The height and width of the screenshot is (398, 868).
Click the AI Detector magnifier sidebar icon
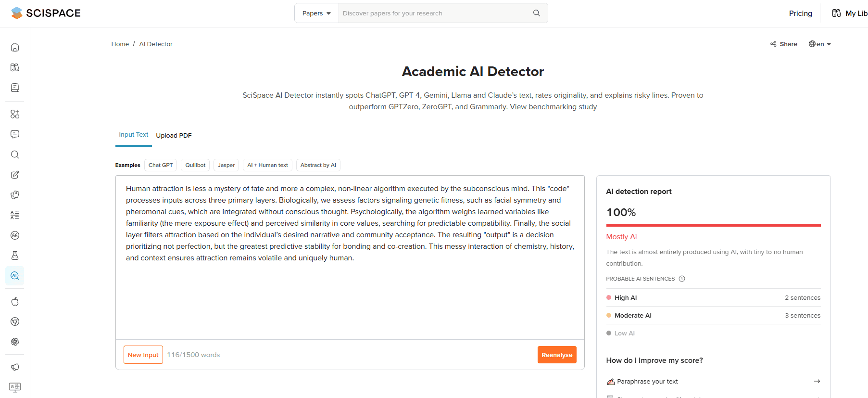coord(15,276)
